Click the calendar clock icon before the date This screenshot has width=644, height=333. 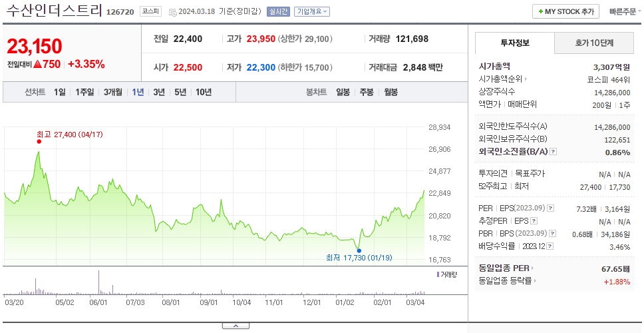pos(173,12)
